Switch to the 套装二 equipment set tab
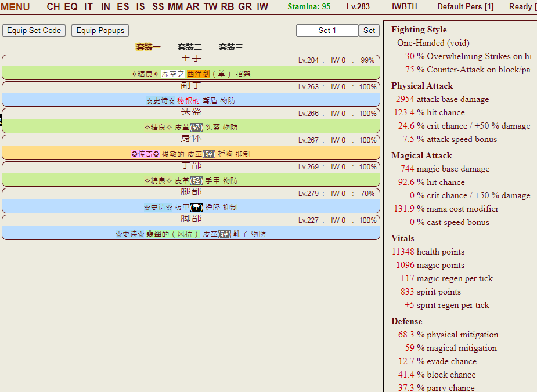This screenshot has width=537, height=392. (190, 48)
